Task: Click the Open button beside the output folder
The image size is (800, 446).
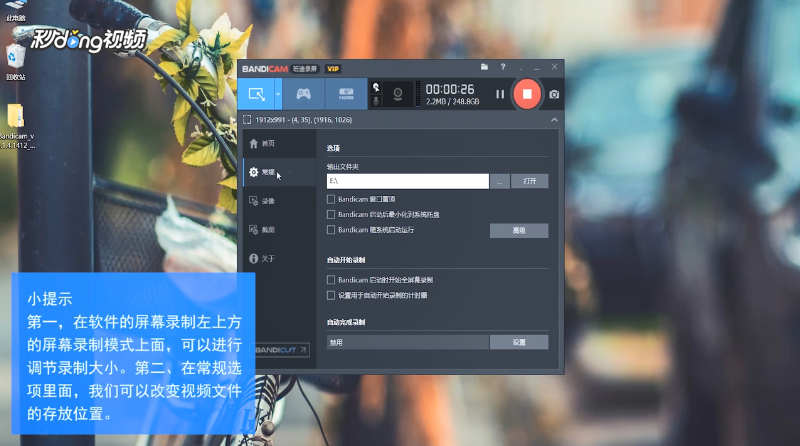Action: 530,181
